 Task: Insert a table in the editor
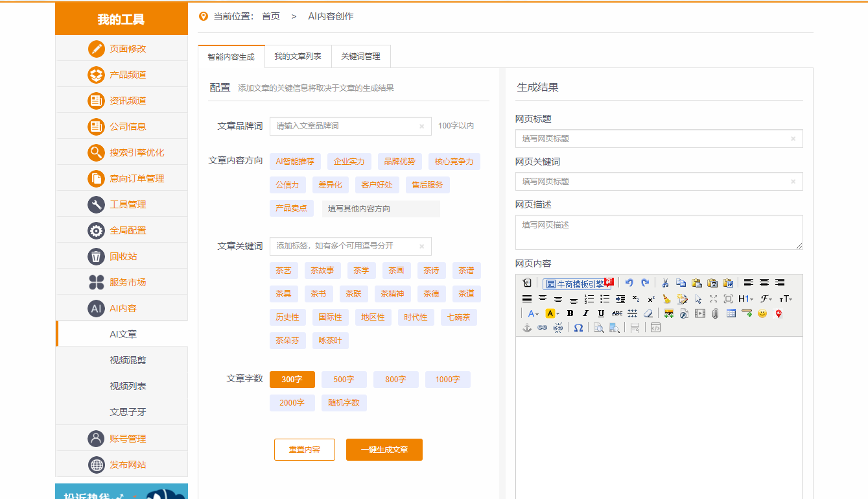(731, 313)
